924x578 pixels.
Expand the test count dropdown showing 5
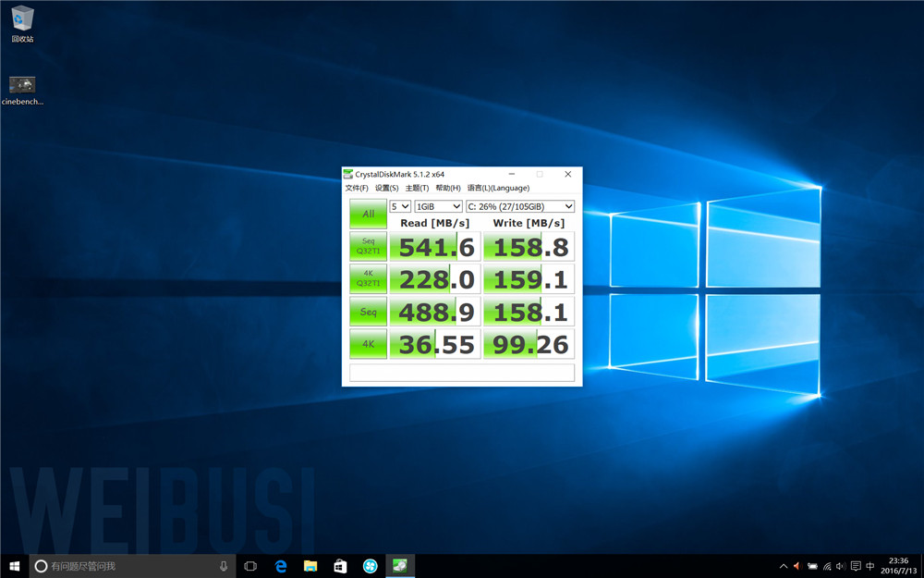(400, 206)
